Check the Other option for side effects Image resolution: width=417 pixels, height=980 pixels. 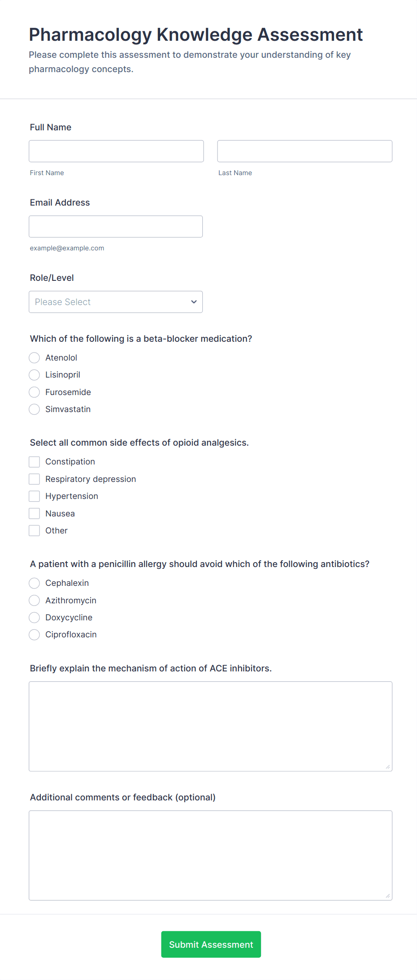click(x=34, y=530)
